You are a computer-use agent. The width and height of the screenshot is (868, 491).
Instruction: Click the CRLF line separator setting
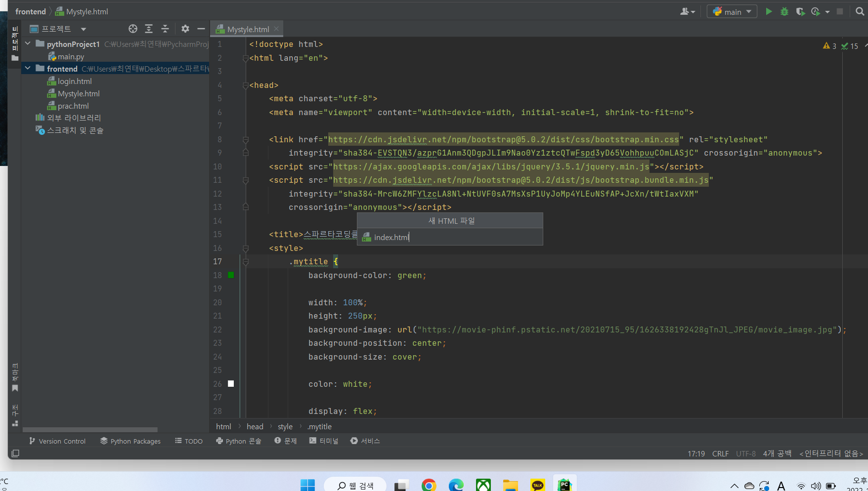(x=720, y=453)
